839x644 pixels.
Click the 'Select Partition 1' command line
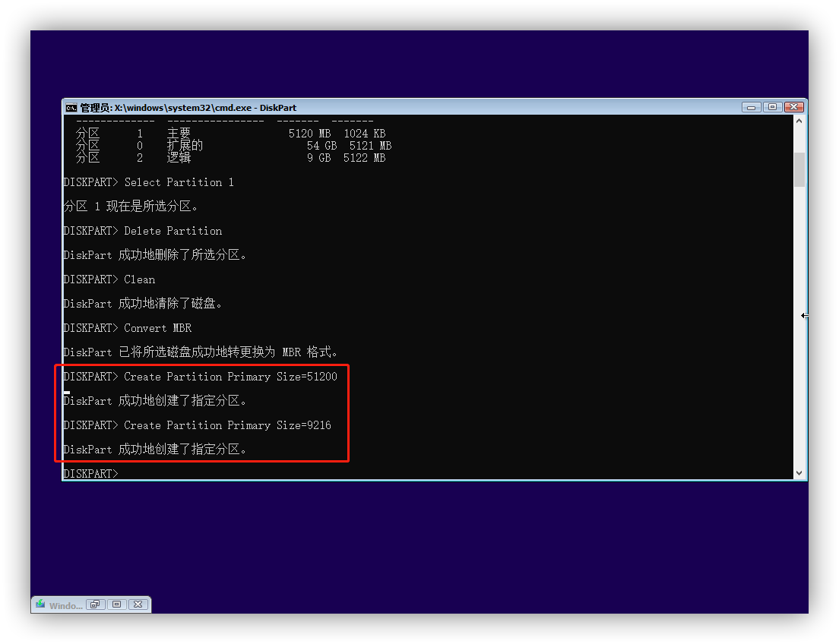[x=149, y=182]
